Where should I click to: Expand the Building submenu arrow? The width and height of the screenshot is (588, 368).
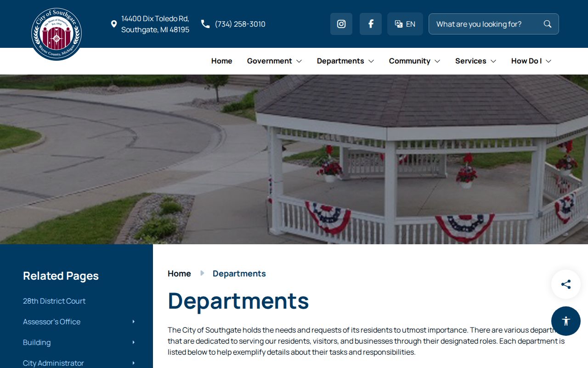[x=134, y=342]
